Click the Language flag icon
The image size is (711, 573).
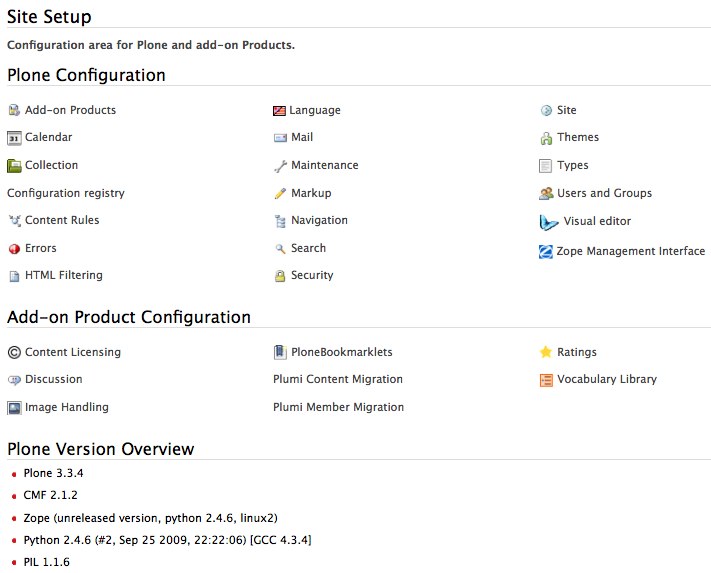pos(280,111)
